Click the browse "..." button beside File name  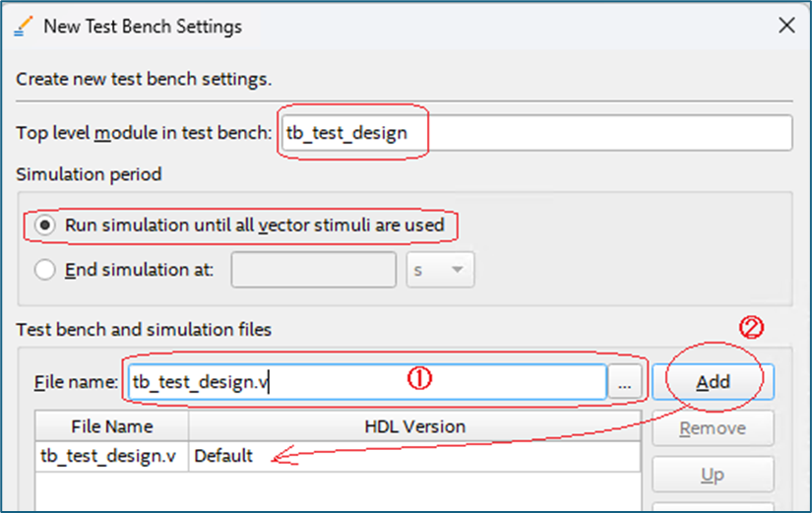tap(625, 382)
